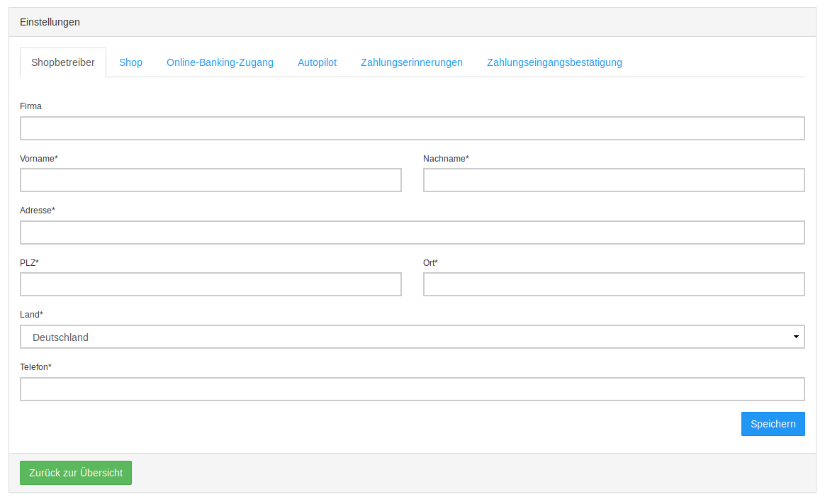The height and width of the screenshot is (504, 825).
Task: Click the Land* field label
Action: [x=31, y=315]
